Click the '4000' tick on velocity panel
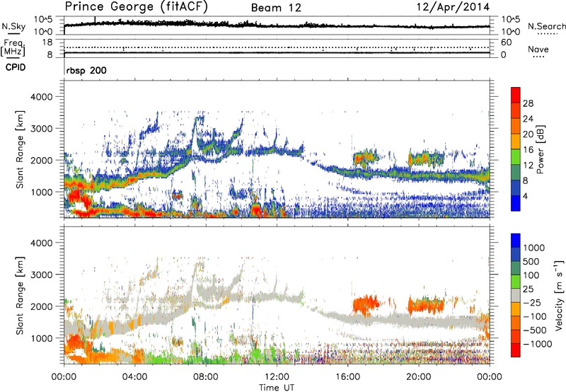 pos(41,243)
